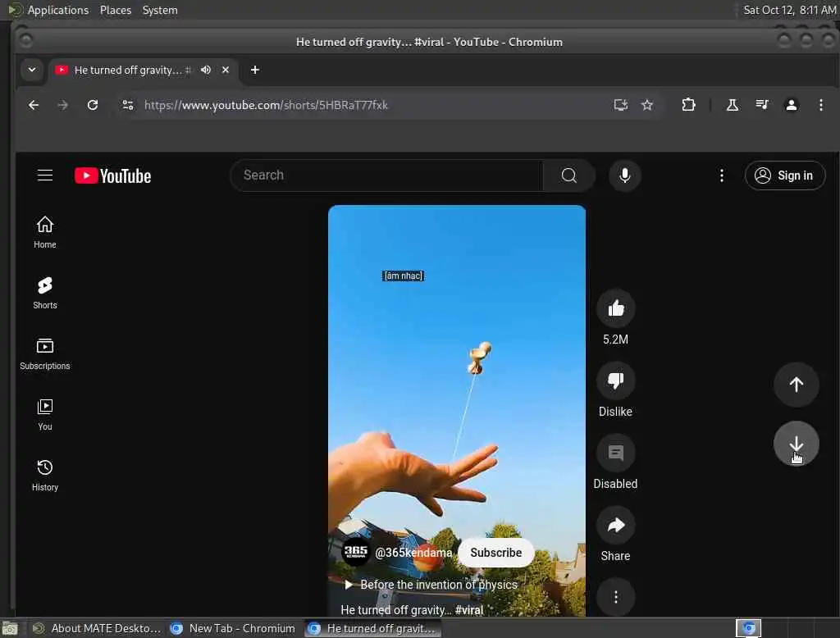
Task: View site information icon in address bar
Action: 127,105
